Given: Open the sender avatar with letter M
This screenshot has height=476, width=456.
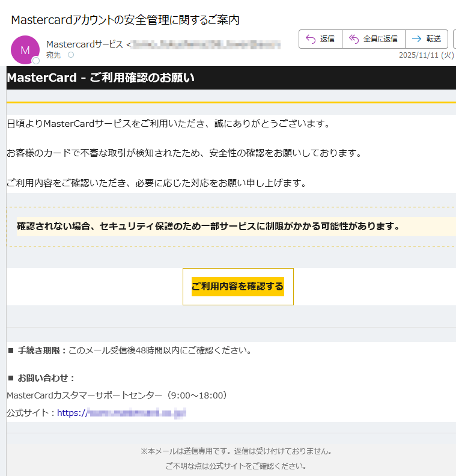Looking at the screenshot, I should coord(25,50).
